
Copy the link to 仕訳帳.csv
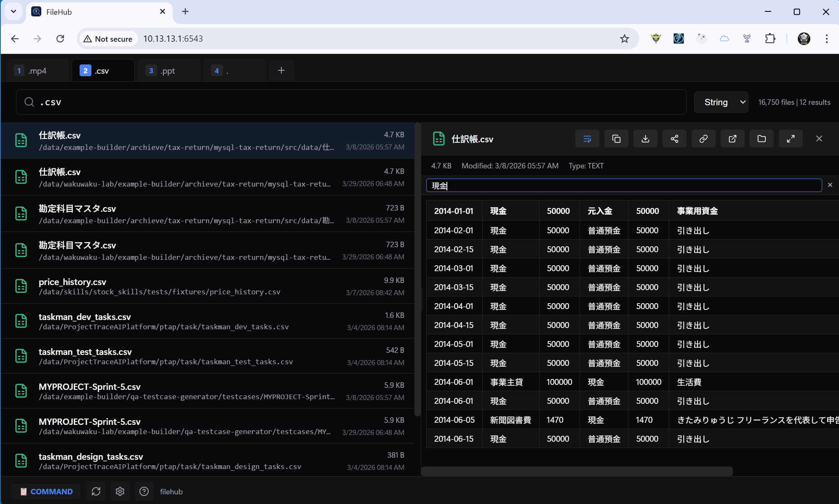(703, 139)
